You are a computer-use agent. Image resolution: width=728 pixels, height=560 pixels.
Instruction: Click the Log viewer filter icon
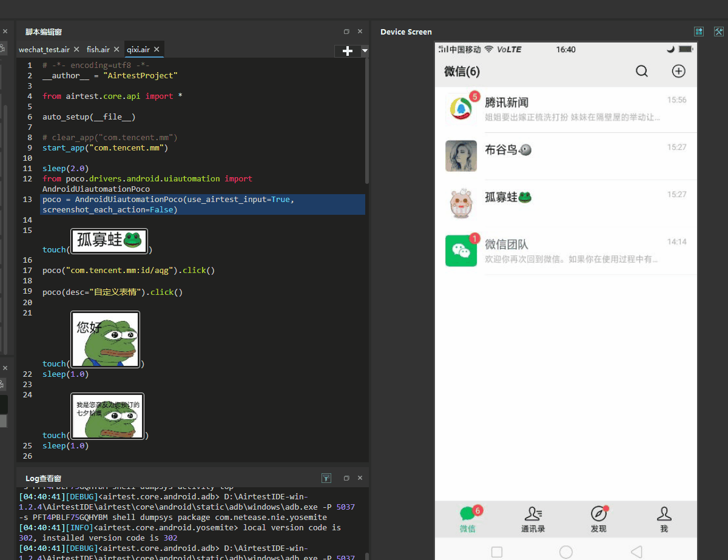point(326,478)
